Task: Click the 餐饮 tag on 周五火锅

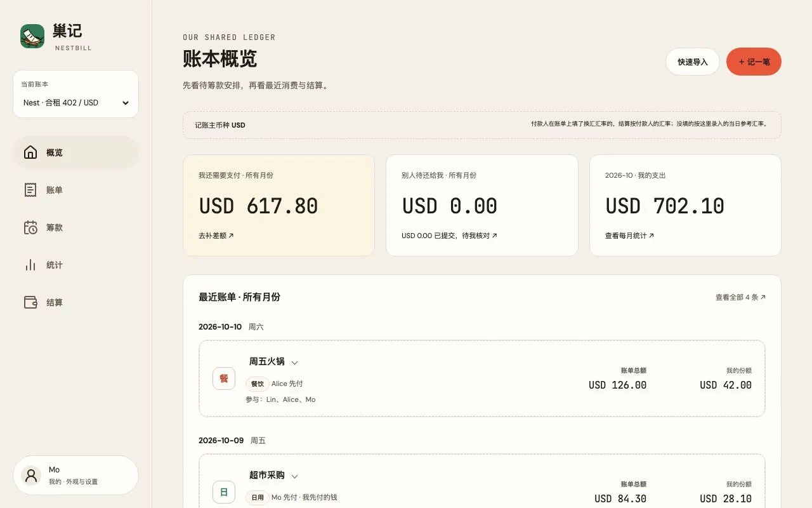Action: 257,384
